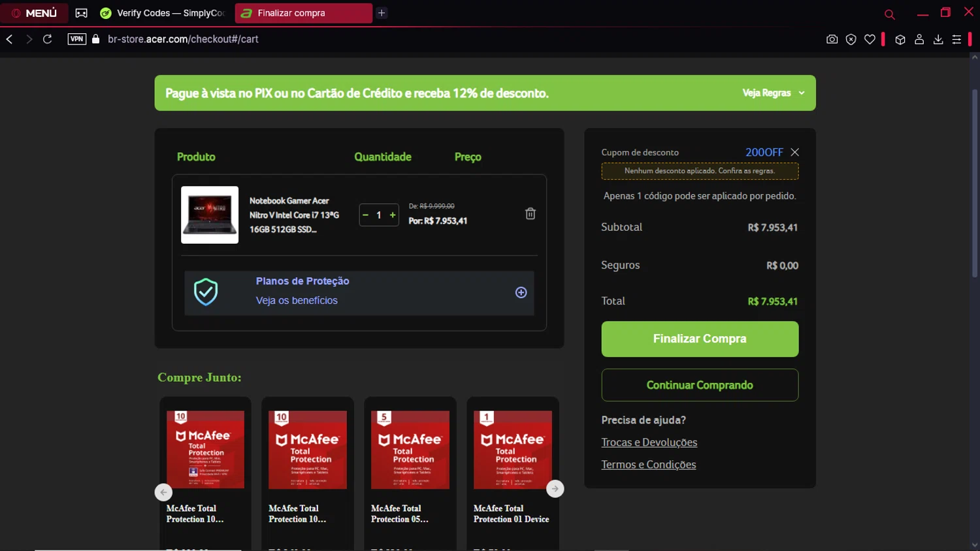Click the Seguros R$ 0,00 value
Viewport: 980px width, 551px height.
[x=782, y=265]
